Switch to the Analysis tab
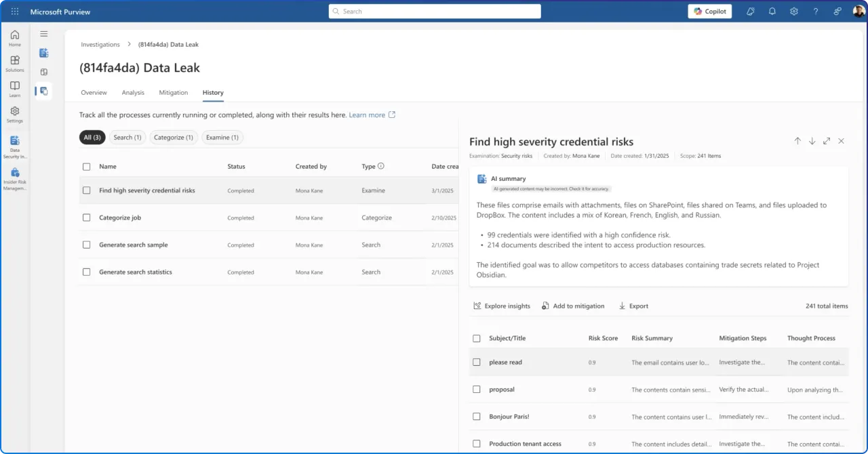Image resolution: width=868 pixels, height=454 pixels. coord(133,93)
